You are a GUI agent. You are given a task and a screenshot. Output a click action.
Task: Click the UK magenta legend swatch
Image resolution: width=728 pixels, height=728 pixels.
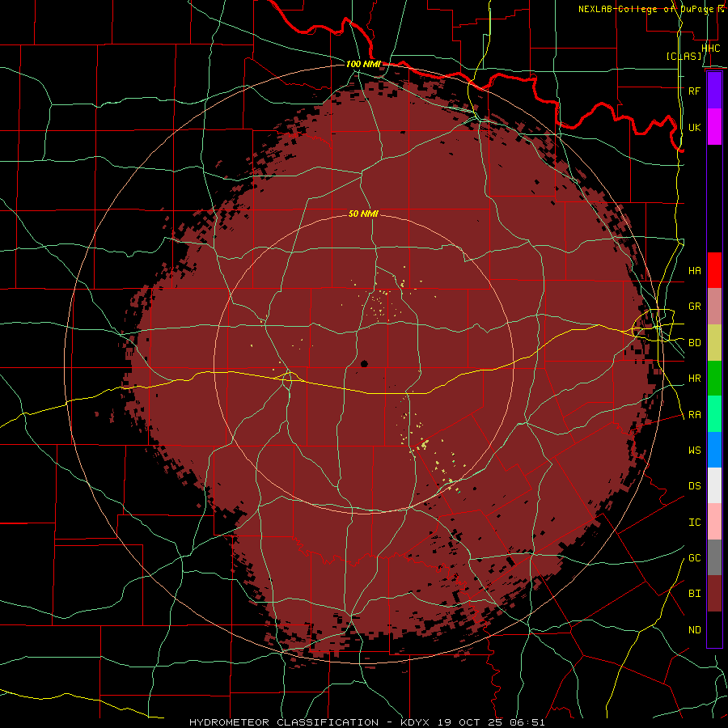pos(714,127)
